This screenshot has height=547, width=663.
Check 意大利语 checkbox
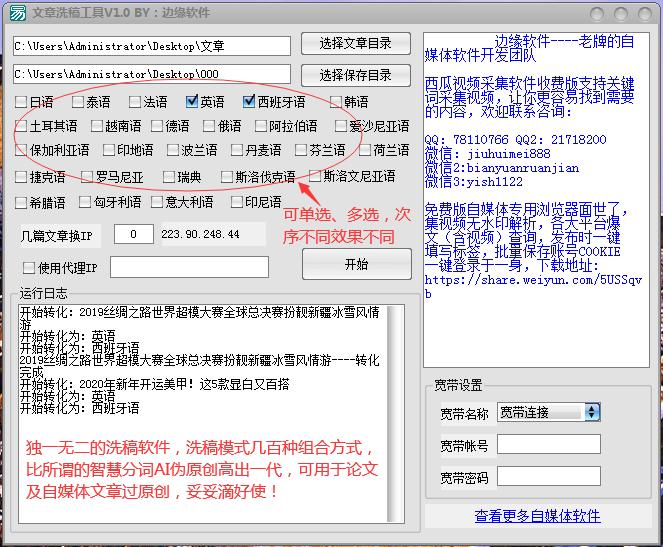[157, 202]
